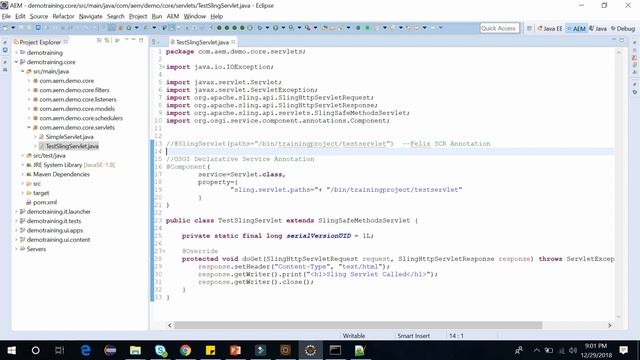The image size is (640, 360).
Task: Select com.aem.demo.core.models package
Action: 77,109
